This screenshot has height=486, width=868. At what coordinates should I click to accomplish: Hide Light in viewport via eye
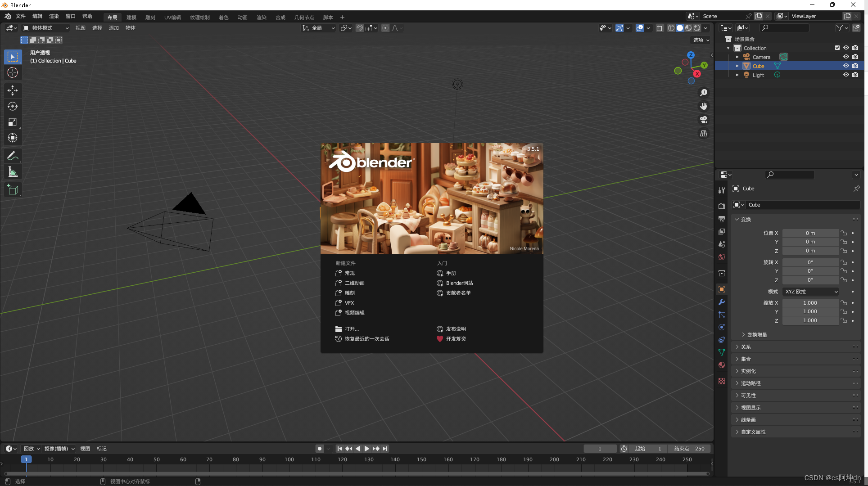click(846, 75)
